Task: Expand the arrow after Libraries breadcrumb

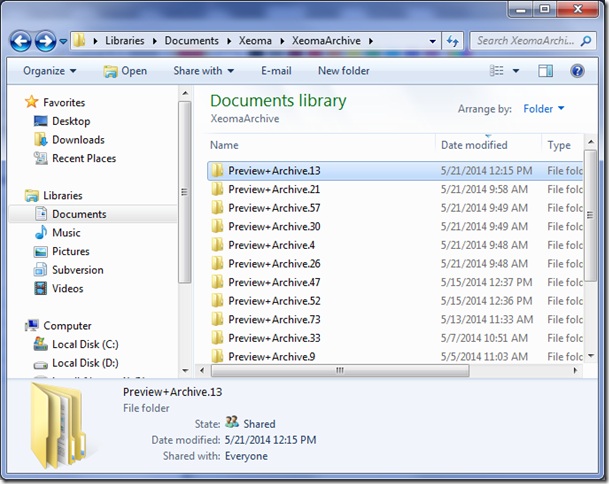Action: pyautogui.click(x=155, y=41)
